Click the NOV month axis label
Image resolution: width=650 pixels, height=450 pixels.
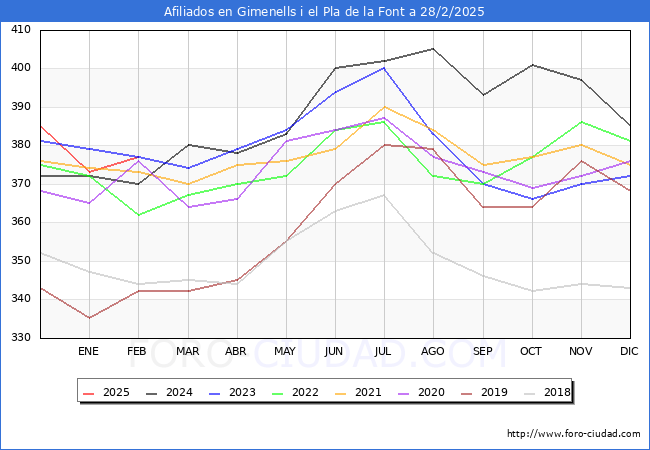pos(581,351)
